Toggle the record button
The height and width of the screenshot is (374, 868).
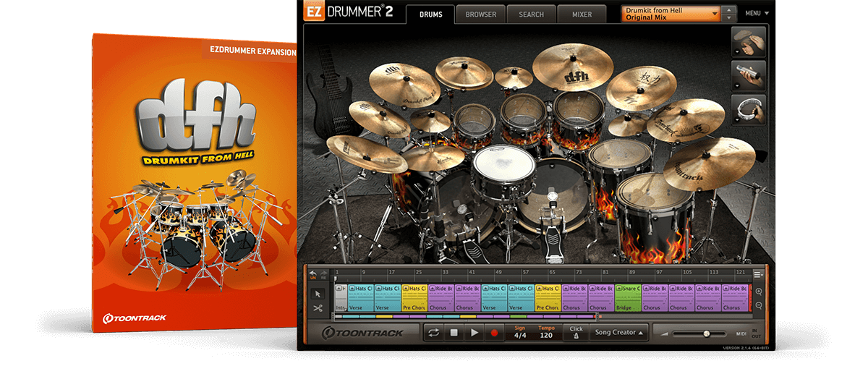[495, 333]
